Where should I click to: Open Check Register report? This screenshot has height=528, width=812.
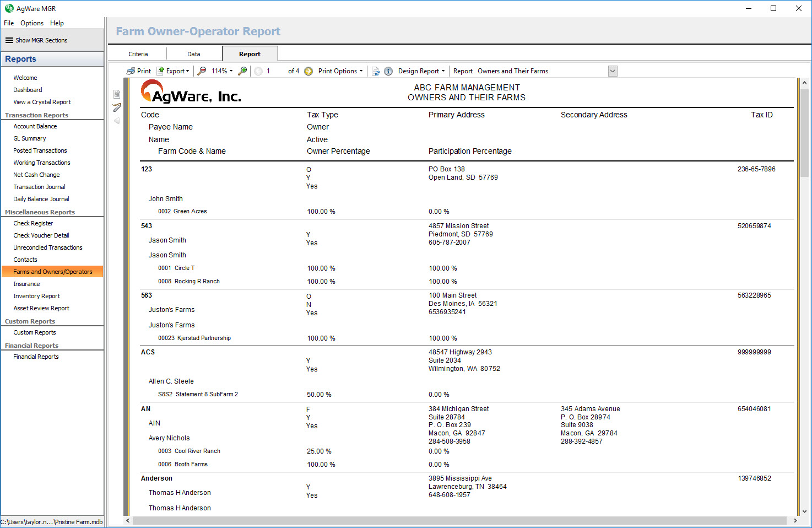pyautogui.click(x=33, y=223)
